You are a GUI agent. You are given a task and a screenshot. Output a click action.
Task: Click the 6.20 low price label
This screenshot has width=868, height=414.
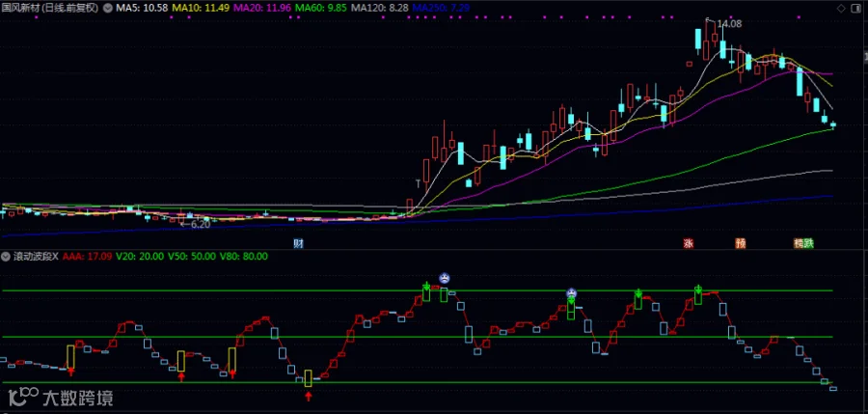tap(201, 225)
